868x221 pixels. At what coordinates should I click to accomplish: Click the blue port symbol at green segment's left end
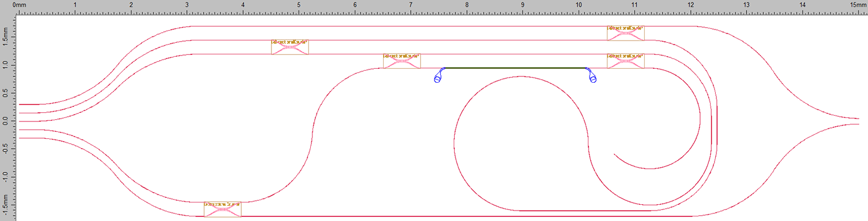439,75
